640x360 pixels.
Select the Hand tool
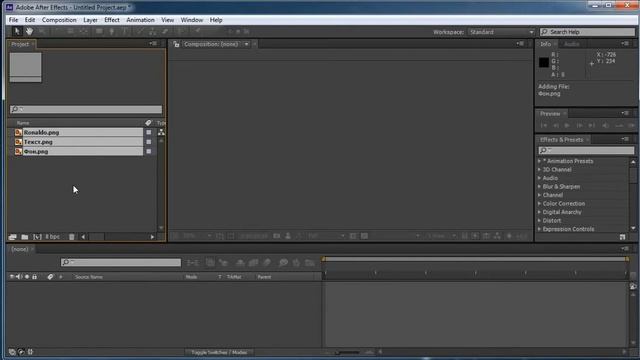[29, 31]
